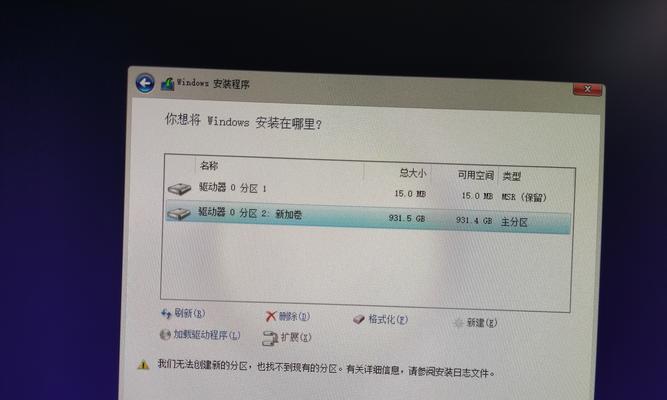
Task: Click the drive icon for 驱动器 0 分区 1
Action: (179, 189)
